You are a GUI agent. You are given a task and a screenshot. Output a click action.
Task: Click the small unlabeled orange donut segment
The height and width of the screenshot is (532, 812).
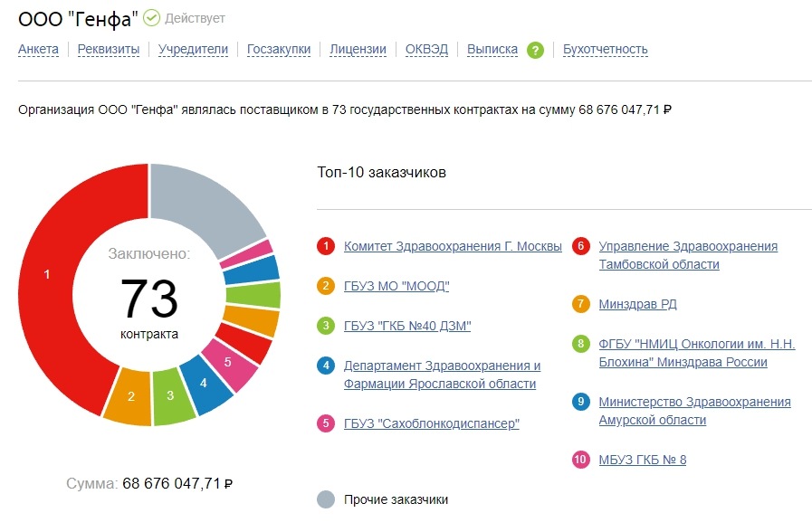click(x=253, y=319)
